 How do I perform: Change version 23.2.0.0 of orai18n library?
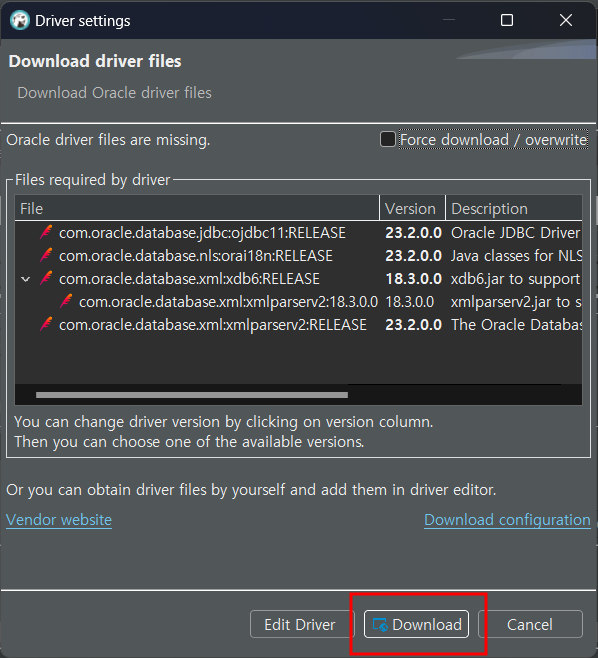click(x=413, y=256)
